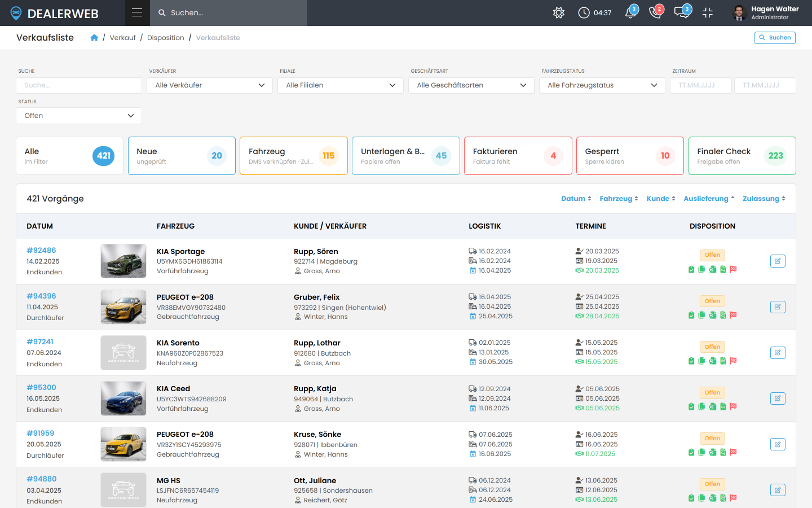Open the Alle Geschäftsarten dropdown
The image size is (812, 508).
pos(471,85)
